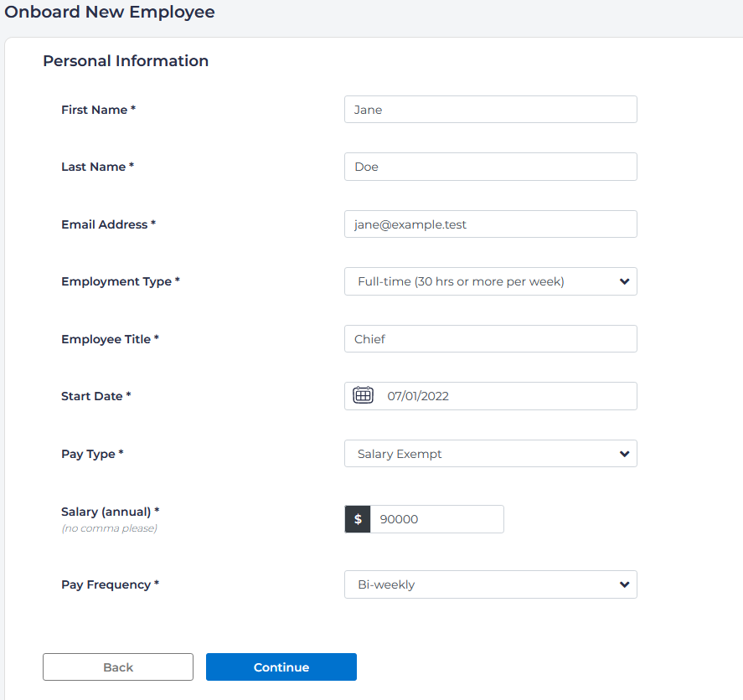The height and width of the screenshot is (700, 743).
Task: Click the 'Onboard New Employee' page title
Action: coord(110,13)
